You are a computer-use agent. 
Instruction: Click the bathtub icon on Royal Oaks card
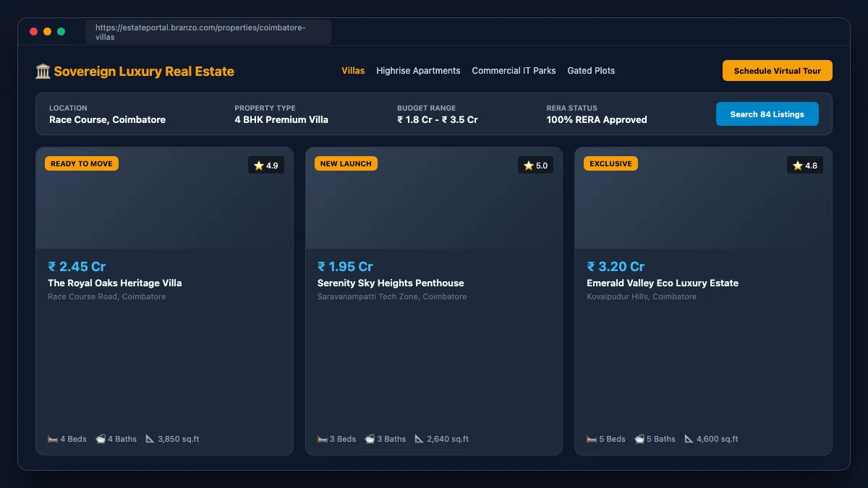101,439
